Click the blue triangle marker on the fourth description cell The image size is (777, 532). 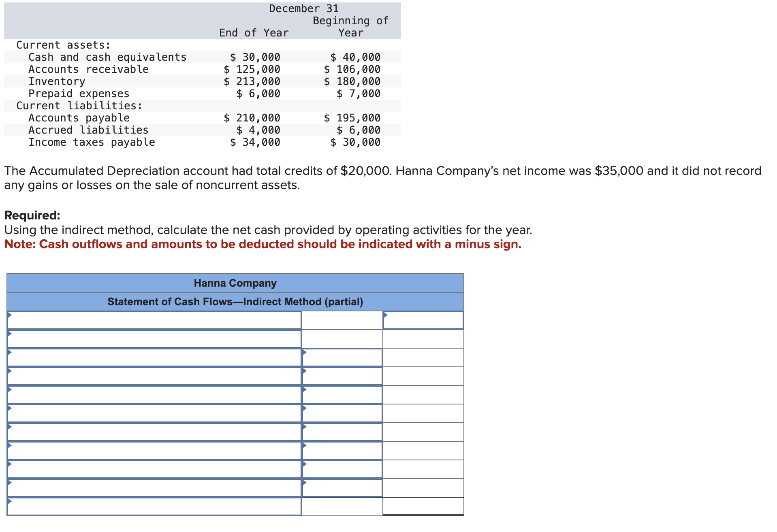pos(10,371)
